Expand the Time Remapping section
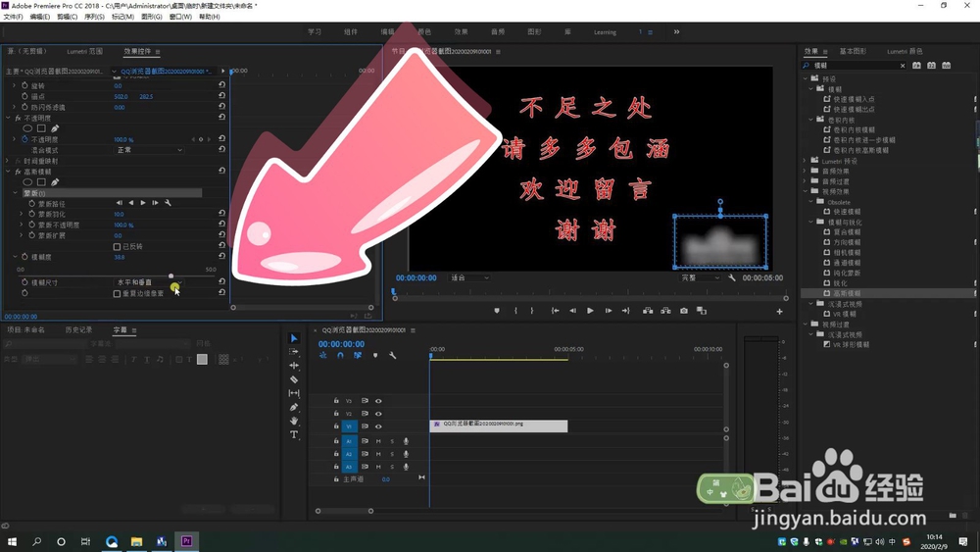The width and height of the screenshot is (980, 552). [9, 162]
